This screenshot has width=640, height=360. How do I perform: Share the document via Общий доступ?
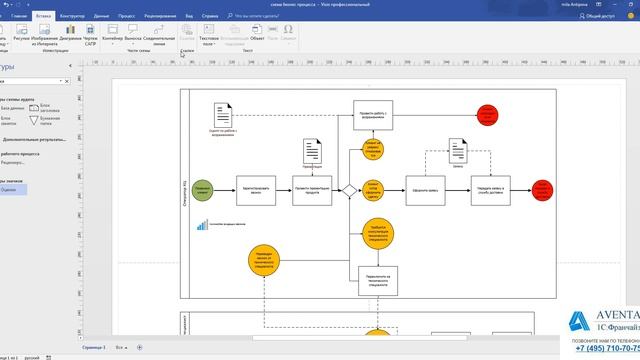tap(597, 16)
